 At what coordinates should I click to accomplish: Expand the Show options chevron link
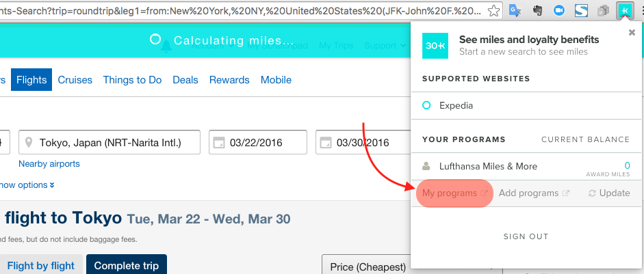27,185
